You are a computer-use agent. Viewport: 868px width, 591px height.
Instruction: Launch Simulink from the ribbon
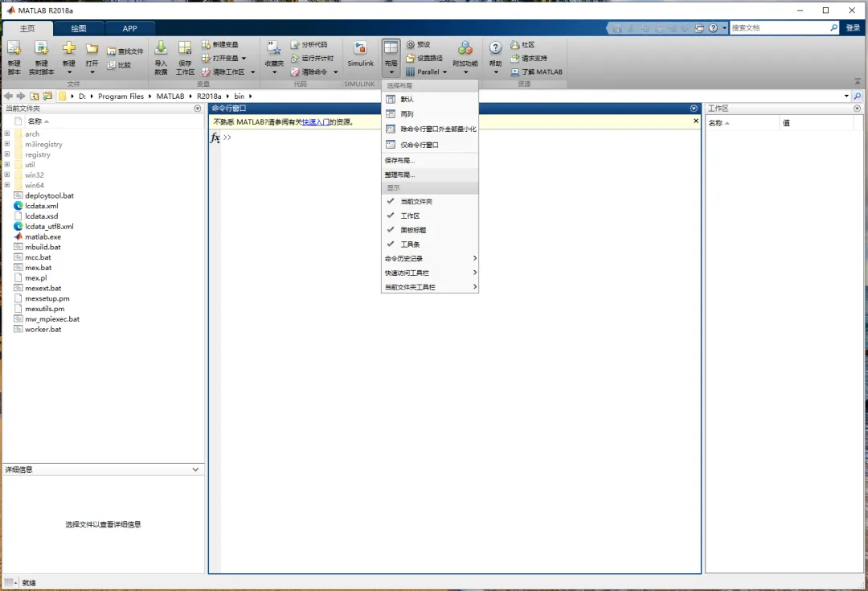point(360,55)
